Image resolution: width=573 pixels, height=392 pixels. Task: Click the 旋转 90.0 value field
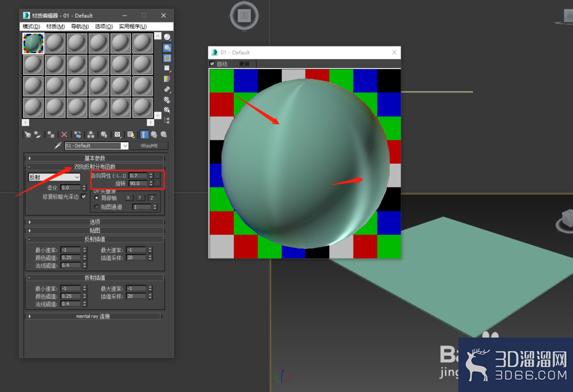coord(139,183)
